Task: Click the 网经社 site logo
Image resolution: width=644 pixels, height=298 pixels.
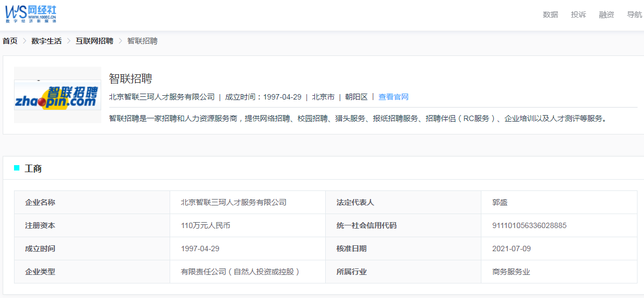Action: (x=31, y=14)
